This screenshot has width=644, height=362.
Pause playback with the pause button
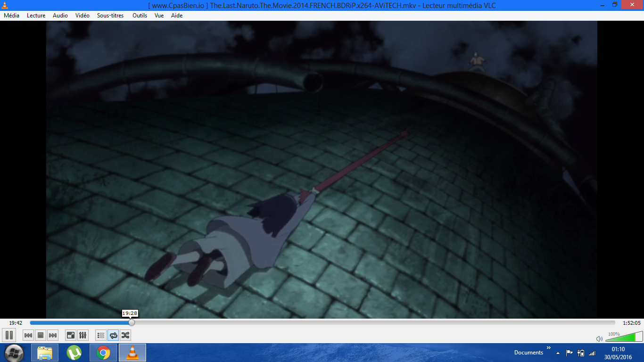point(9,335)
